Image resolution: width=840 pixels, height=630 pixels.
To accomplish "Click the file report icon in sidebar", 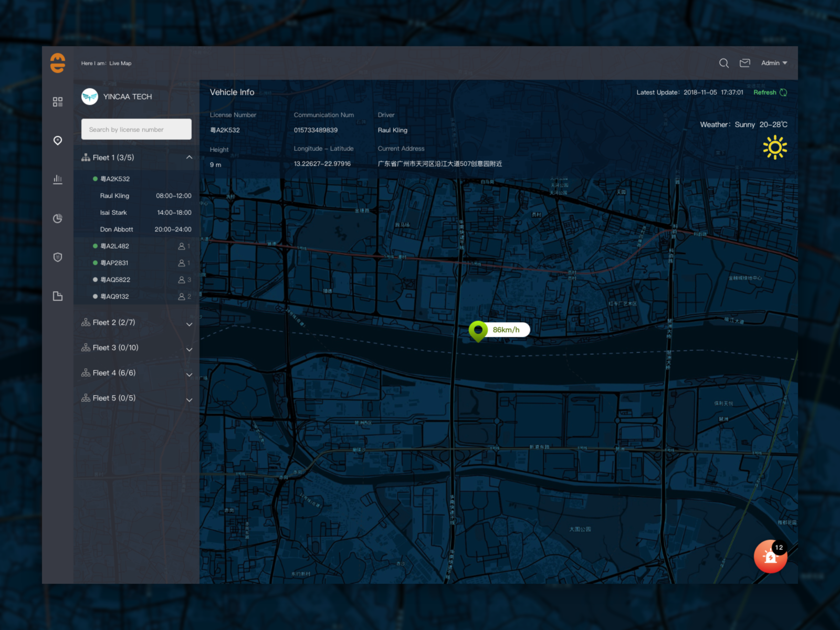I will 58,296.
